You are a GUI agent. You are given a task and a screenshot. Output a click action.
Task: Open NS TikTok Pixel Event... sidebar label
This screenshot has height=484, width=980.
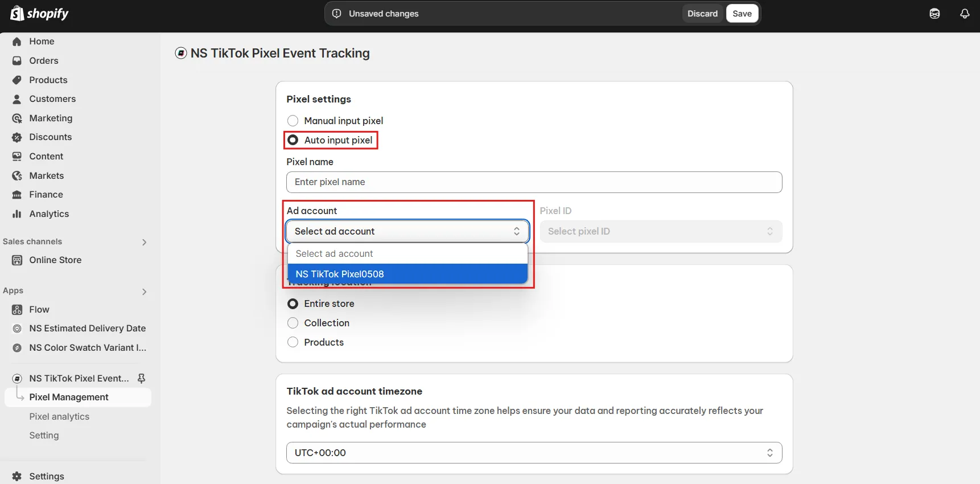(x=79, y=379)
